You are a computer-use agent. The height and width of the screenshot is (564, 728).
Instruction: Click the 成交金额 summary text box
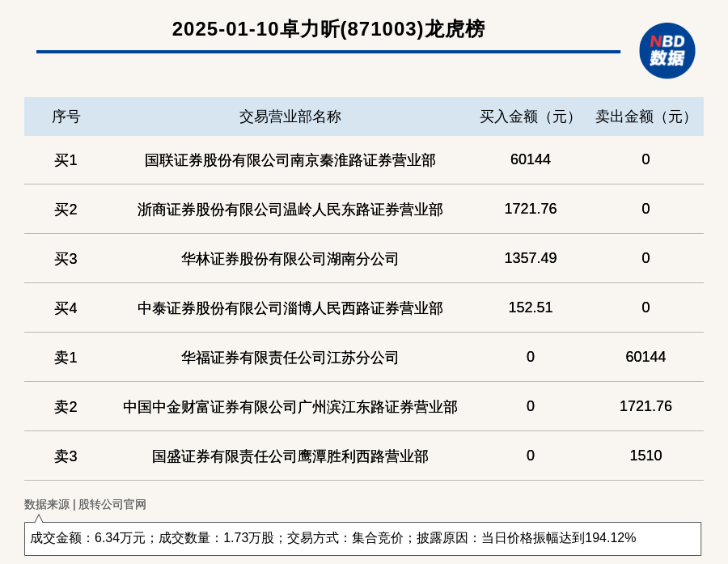[362, 538]
